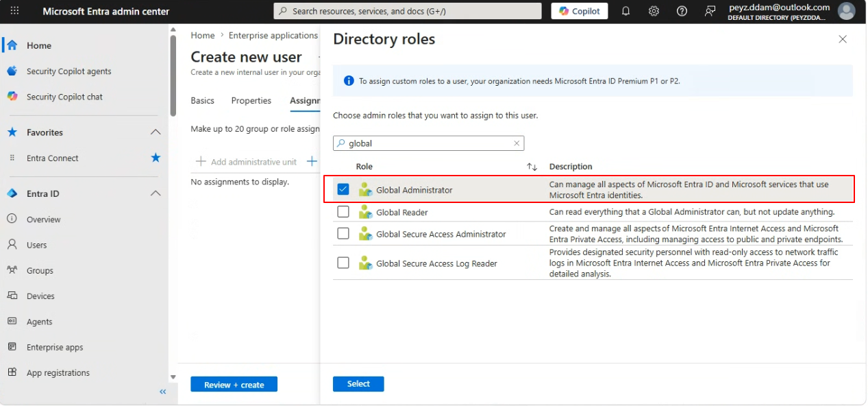Open notifications bell icon
868x406 pixels.
tap(625, 11)
